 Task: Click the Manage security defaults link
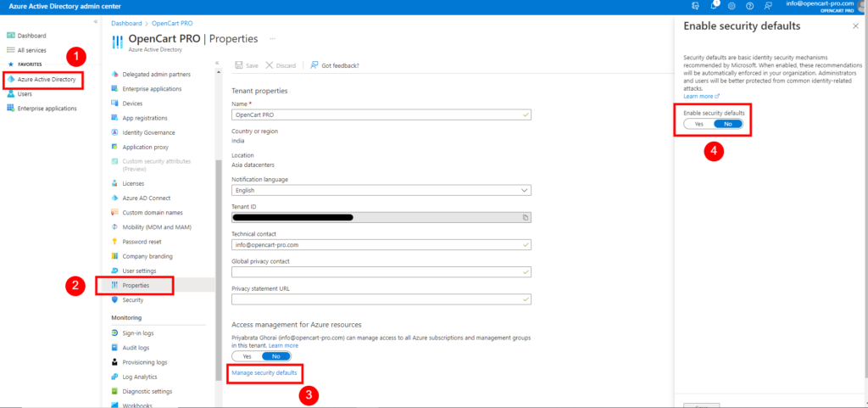[264, 373]
